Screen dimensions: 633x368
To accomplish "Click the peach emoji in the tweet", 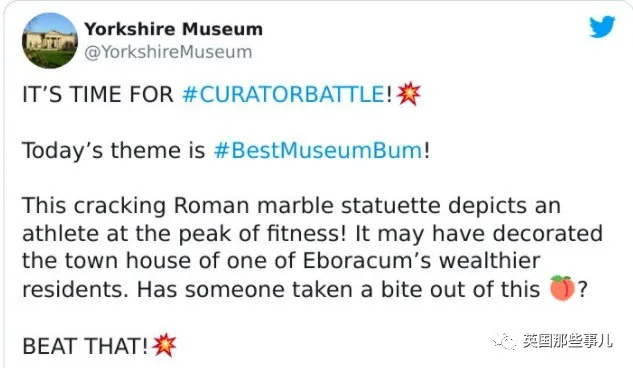I will pyautogui.click(x=562, y=288).
